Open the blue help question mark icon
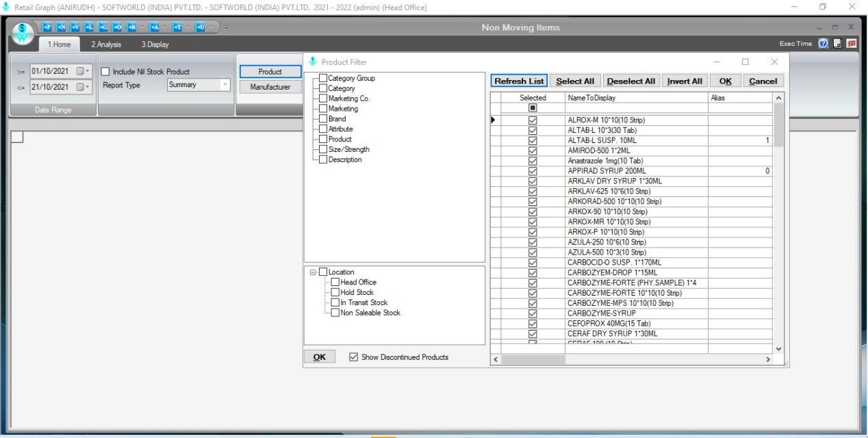Viewport: 868px width, 438px height. pyautogui.click(x=825, y=44)
